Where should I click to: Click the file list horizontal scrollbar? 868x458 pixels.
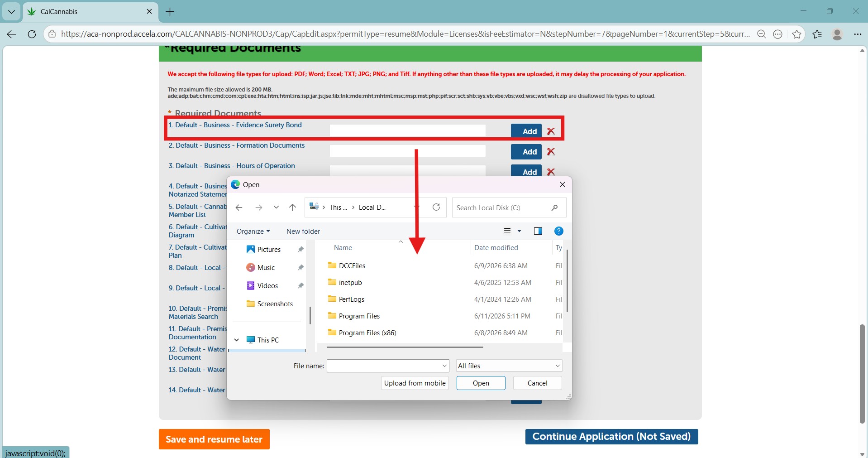[405, 347]
